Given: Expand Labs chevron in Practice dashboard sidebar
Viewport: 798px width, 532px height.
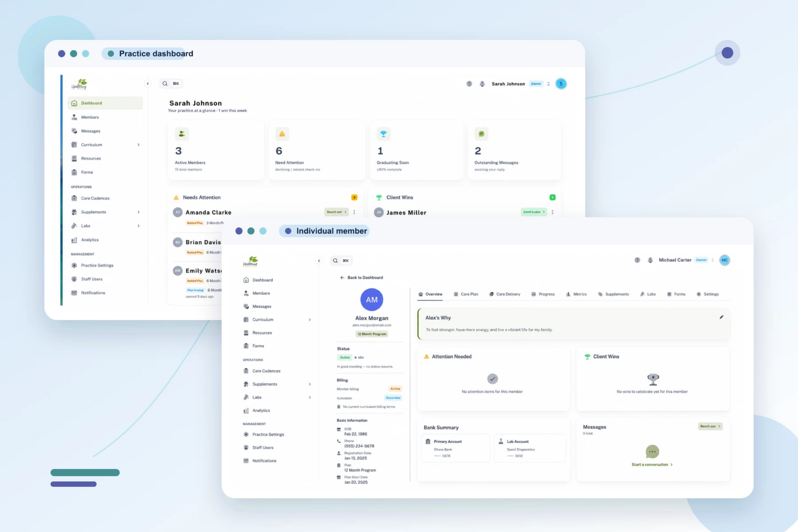Looking at the screenshot, I should pyautogui.click(x=138, y=226).
